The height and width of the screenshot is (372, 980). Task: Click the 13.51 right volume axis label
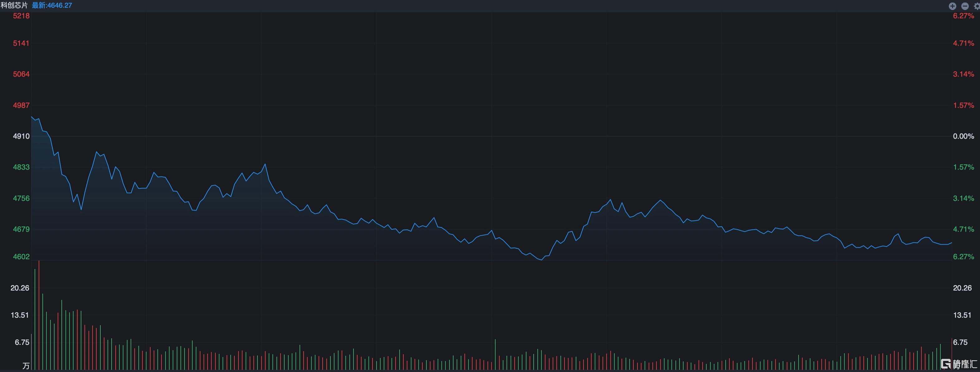click(962, 315)
